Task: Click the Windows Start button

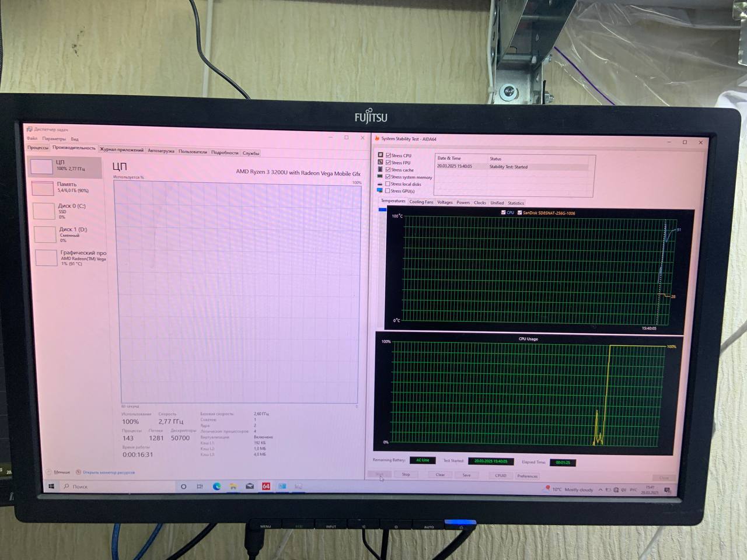Action: point(51,486)
